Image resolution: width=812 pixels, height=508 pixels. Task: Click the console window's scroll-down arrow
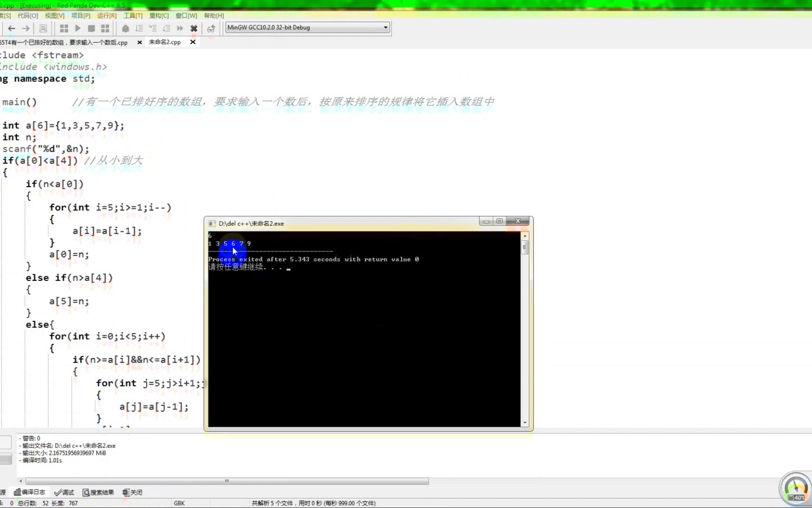point(525,423)
